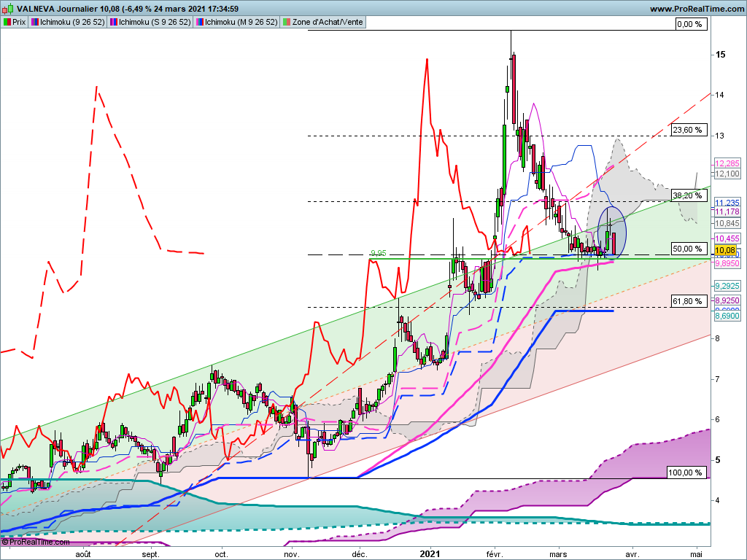
Task: Click the oct. date axis label
Action: (222, 554)
